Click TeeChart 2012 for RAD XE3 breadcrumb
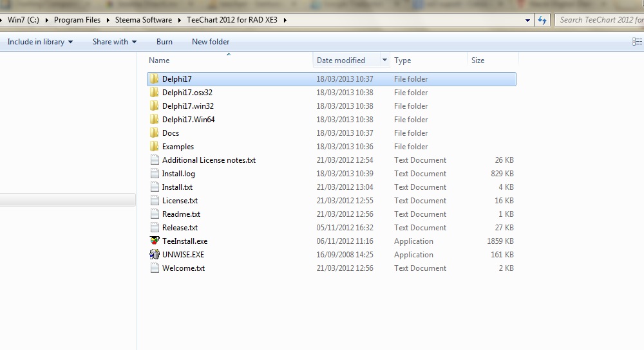This screenshot has width=644, height=350. 232,20
